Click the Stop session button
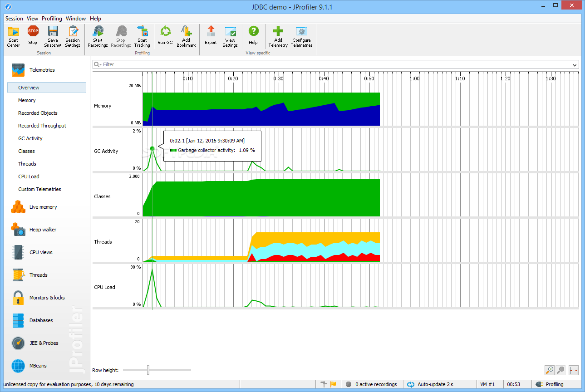Image resolution: width=585 pixels, height=392 pixels. [x=33, y=36]
